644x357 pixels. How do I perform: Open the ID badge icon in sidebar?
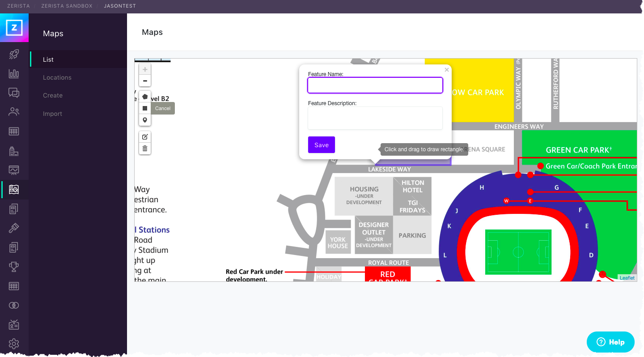[x=14, y=324]
